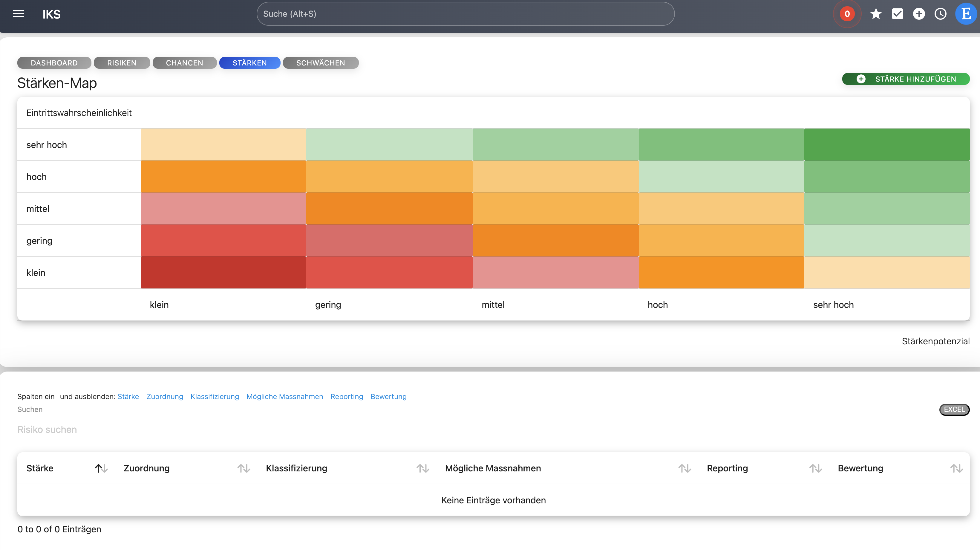This screenshot has height=550, width=980.
Task: Click the IKS application logo
Action: (52, 14)
